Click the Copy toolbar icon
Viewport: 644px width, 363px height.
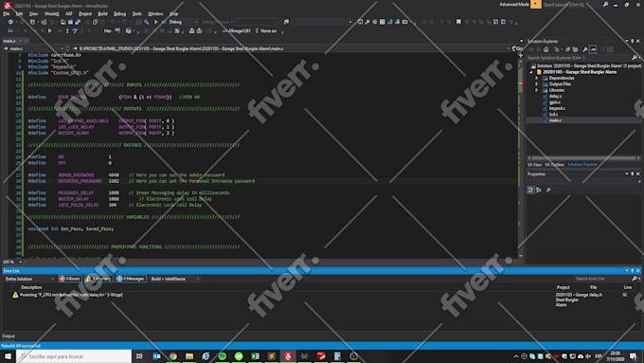(96, 22)
